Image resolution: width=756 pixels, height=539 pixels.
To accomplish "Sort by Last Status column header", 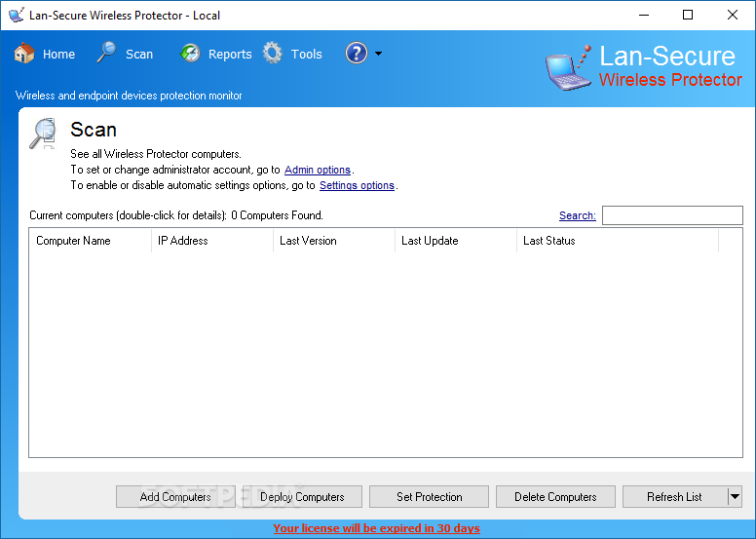I will point(618,241).
